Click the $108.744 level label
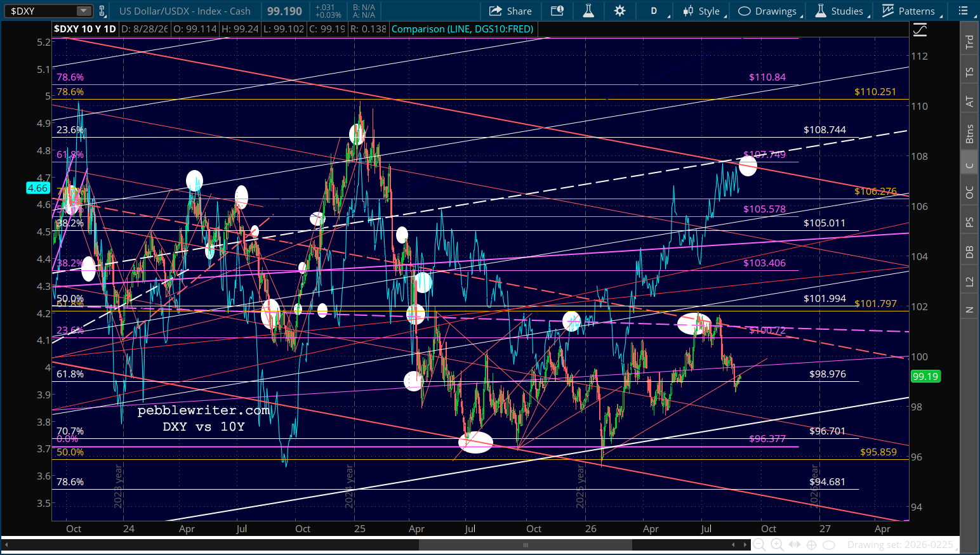980x555 pixels. click(824, 130)
